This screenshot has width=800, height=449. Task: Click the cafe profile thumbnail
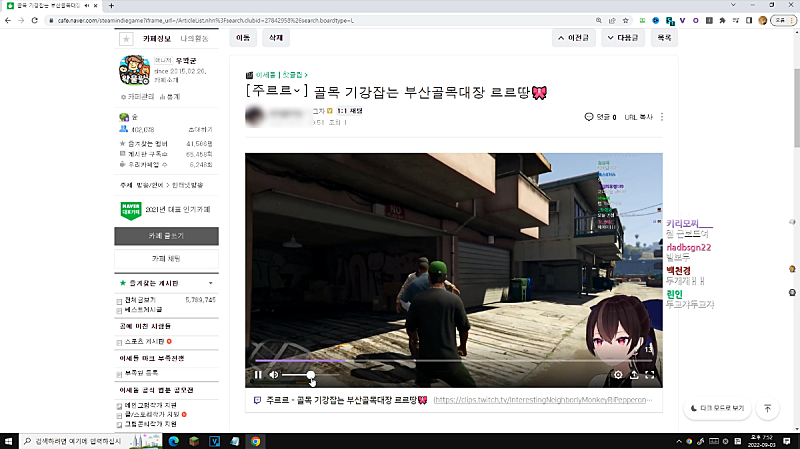coord(134,70)
